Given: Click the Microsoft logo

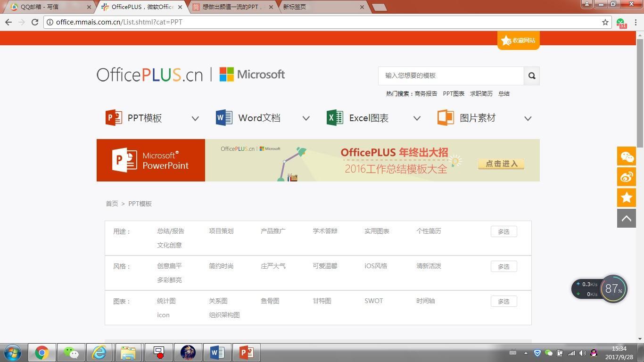Looking at the screenshot, I should point(252,74).
